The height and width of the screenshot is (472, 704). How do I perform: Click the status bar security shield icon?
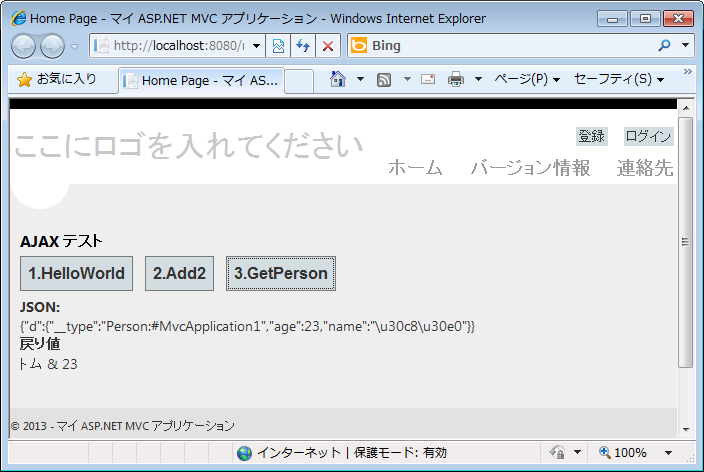[558, 452]
